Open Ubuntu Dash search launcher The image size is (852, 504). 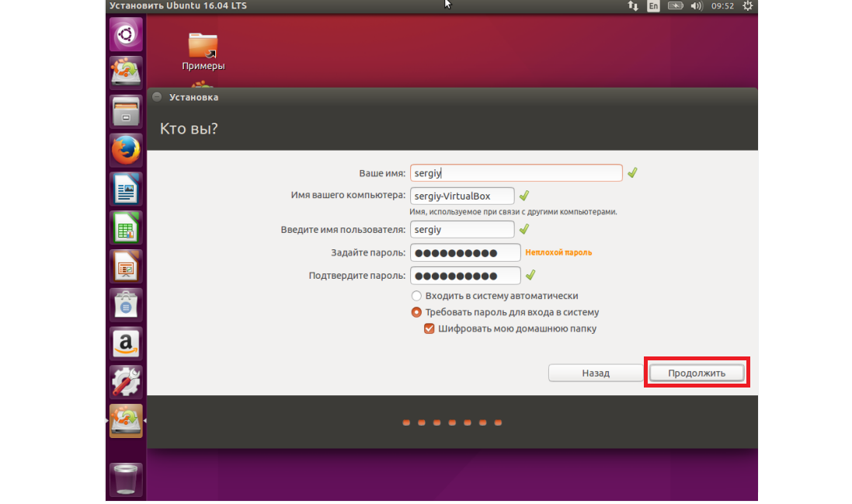126,33
